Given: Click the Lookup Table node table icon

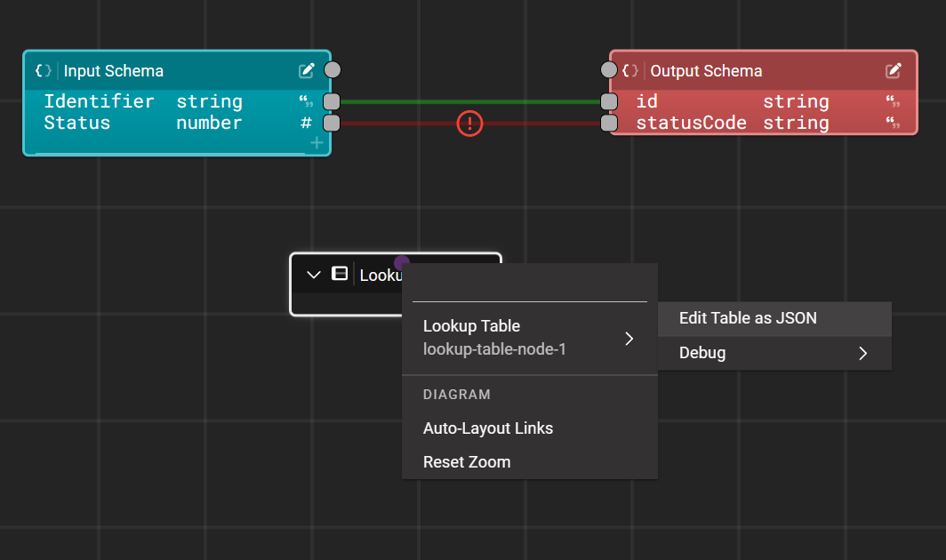Looking at the screenshot, I should (x=340, y=274).
